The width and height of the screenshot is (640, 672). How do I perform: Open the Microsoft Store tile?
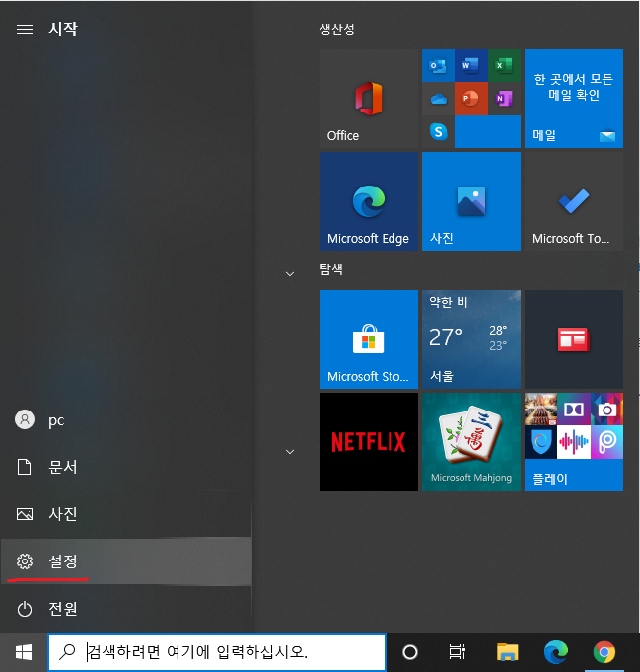pos(369,339)
